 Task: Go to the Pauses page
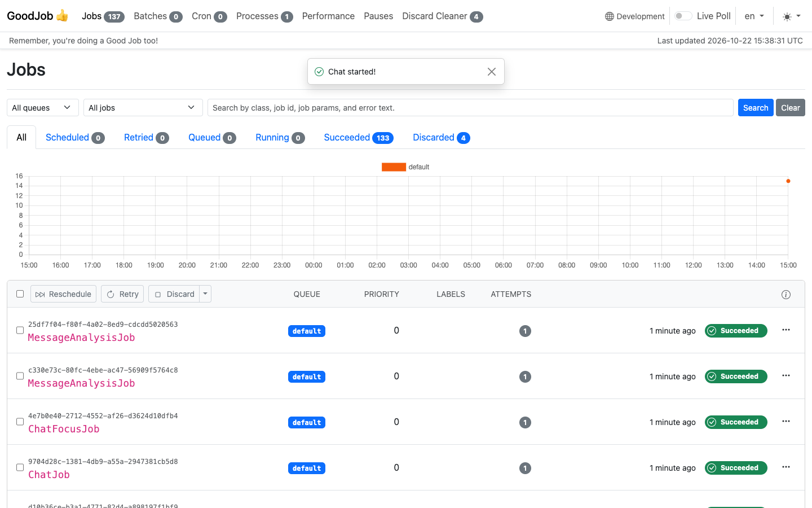tap(378, 16)
